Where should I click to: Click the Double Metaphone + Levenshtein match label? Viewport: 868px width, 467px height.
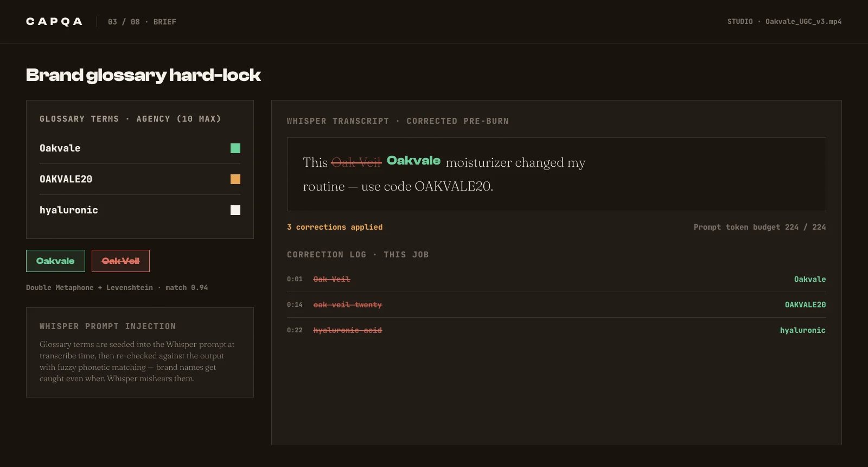click(x=117, y=287)
